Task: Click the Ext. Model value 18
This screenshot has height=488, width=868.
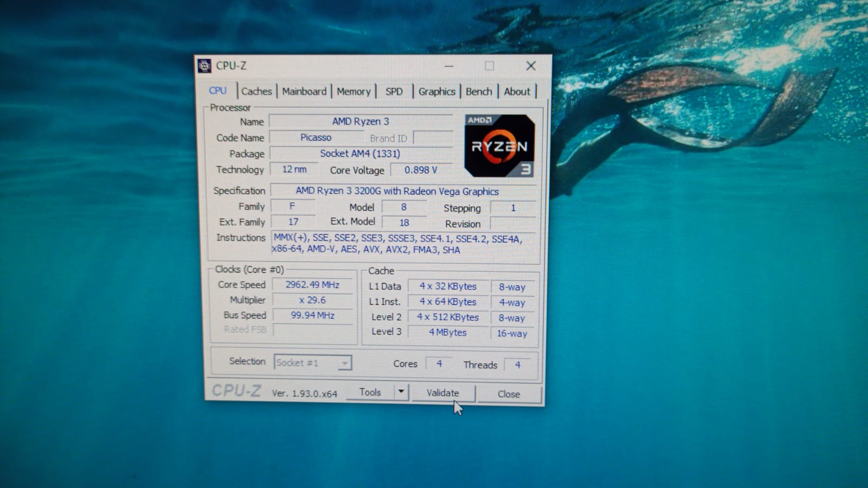Action: [x=404, y=223]
